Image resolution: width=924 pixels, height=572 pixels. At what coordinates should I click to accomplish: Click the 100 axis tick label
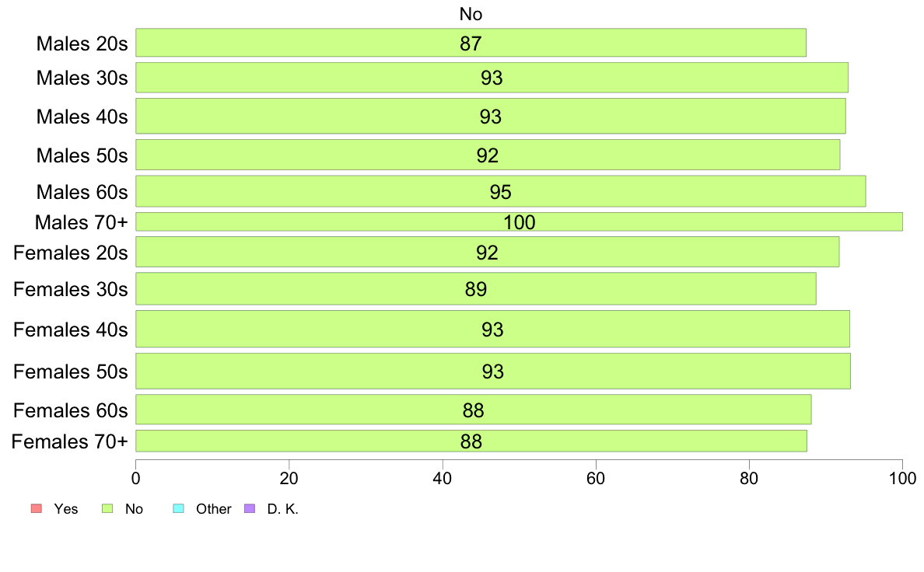902,478
